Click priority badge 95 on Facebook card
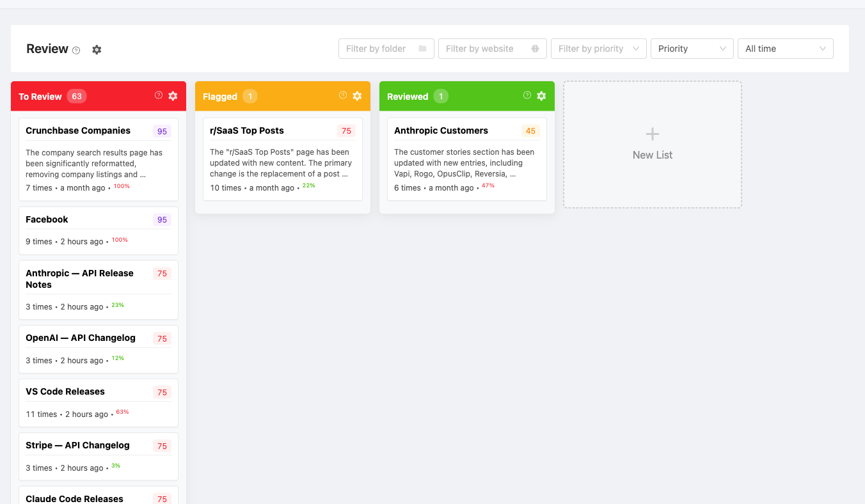 [162, 220]
